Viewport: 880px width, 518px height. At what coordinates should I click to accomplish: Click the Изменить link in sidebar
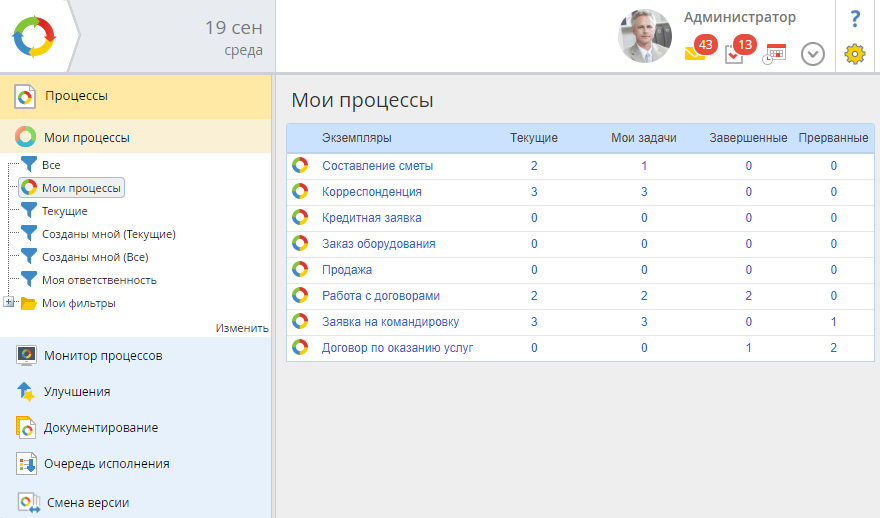pos(242,328)
